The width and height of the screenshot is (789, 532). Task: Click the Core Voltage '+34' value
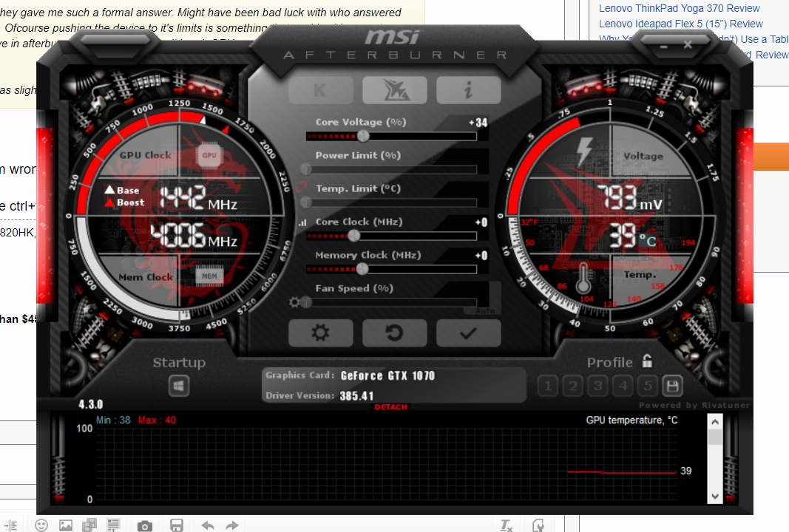pyautogui.click(x=478, y=122)
